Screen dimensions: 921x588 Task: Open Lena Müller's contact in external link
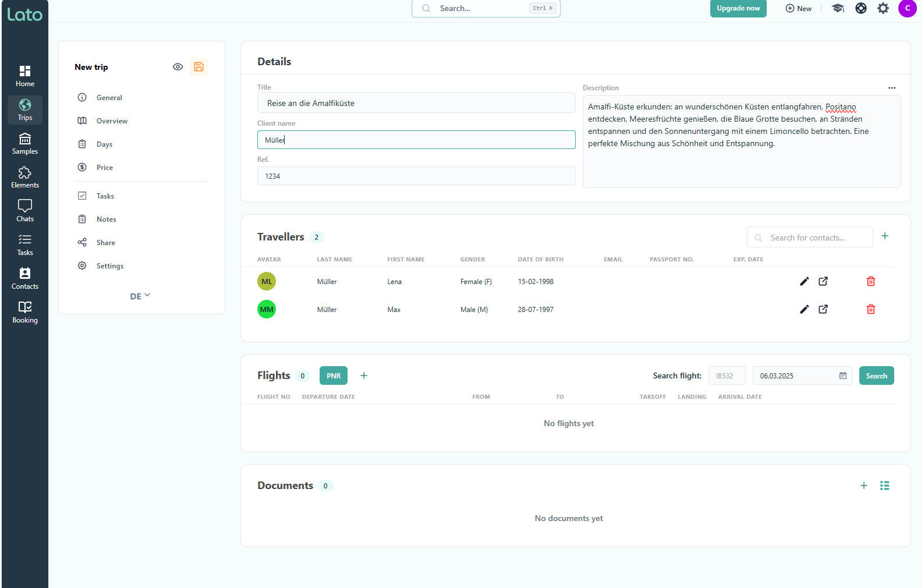[x=823, y=282]
